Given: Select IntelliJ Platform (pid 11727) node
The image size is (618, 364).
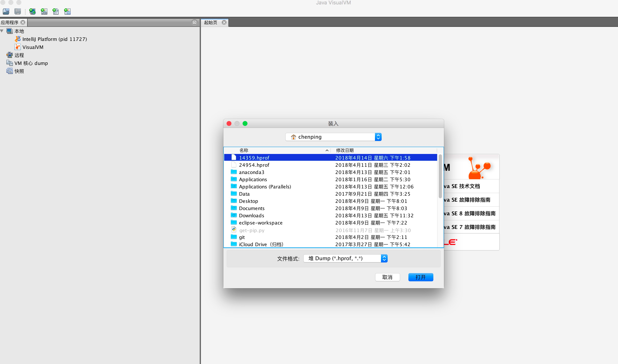Looking at the screenshot, I should tap(55, 39).
